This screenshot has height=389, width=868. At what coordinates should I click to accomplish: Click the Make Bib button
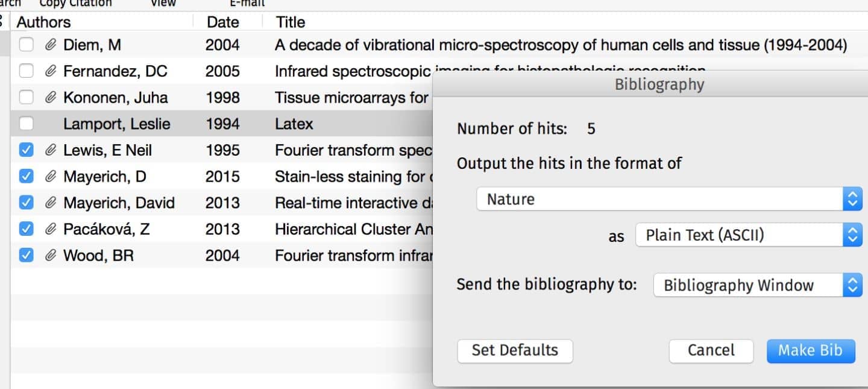point(811,350)
